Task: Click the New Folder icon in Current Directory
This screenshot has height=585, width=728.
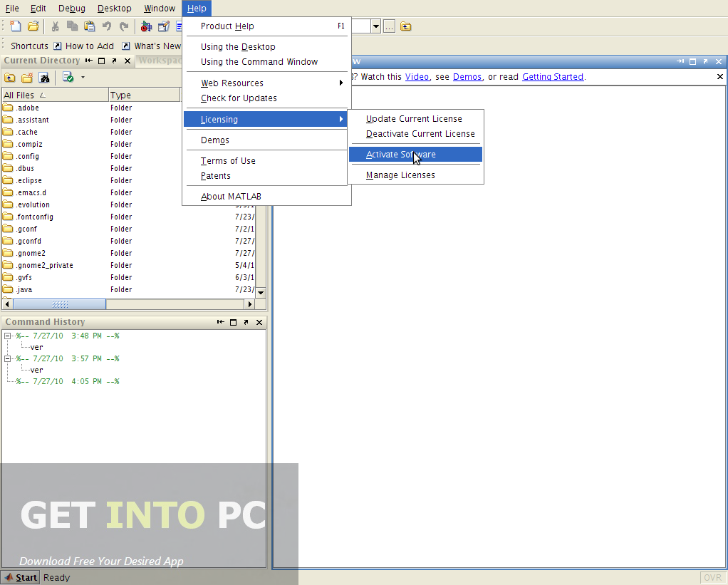Action: 27,78
